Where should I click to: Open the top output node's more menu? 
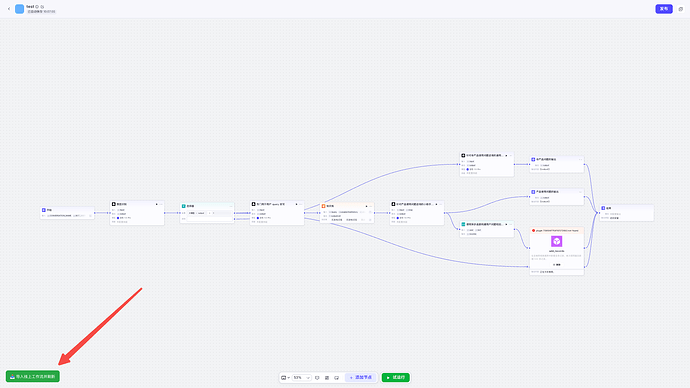(x=581, y=159)
